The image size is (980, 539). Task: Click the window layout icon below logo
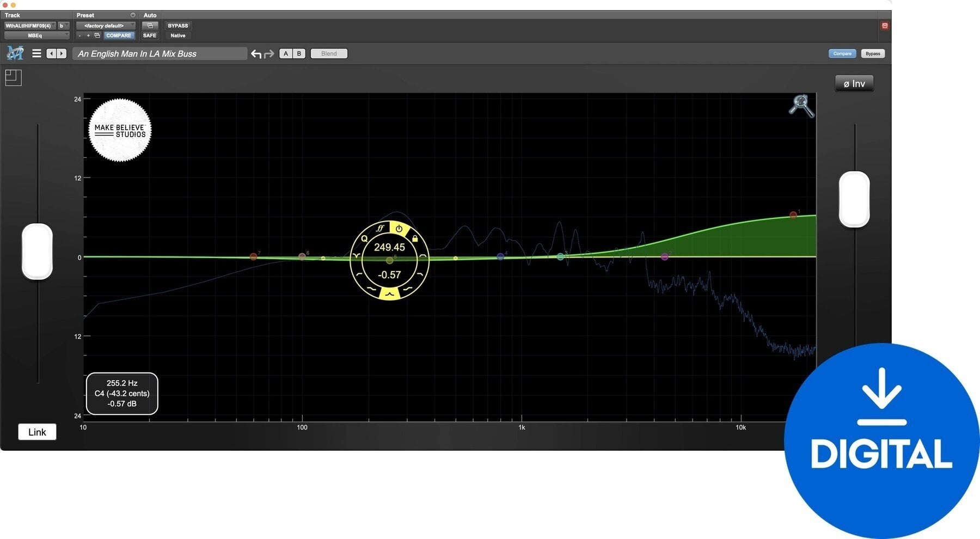14,78
